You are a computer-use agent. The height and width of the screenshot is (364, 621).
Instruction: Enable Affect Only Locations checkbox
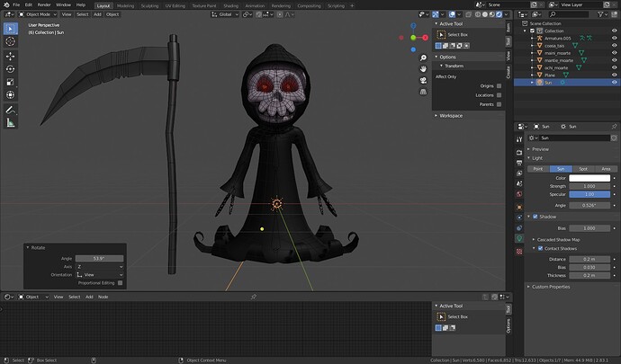tap(499, 95)
